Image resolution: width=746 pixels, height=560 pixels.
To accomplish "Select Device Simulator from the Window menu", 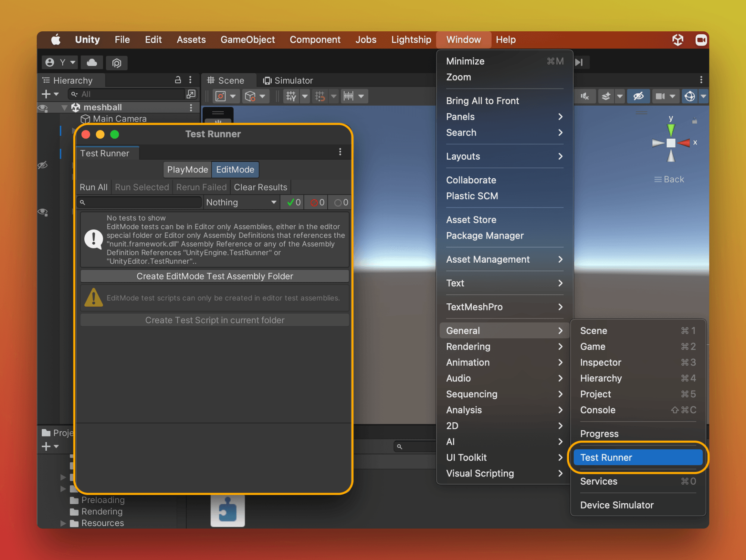I will coord(617,505).
